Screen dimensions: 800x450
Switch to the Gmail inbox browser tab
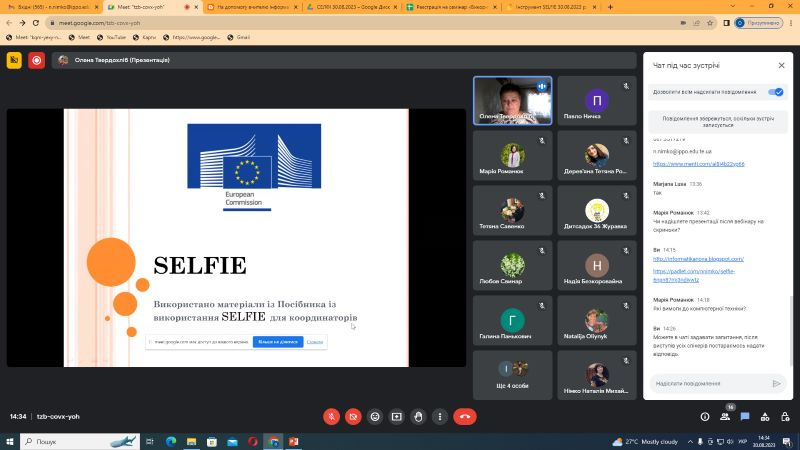[53, 7]
